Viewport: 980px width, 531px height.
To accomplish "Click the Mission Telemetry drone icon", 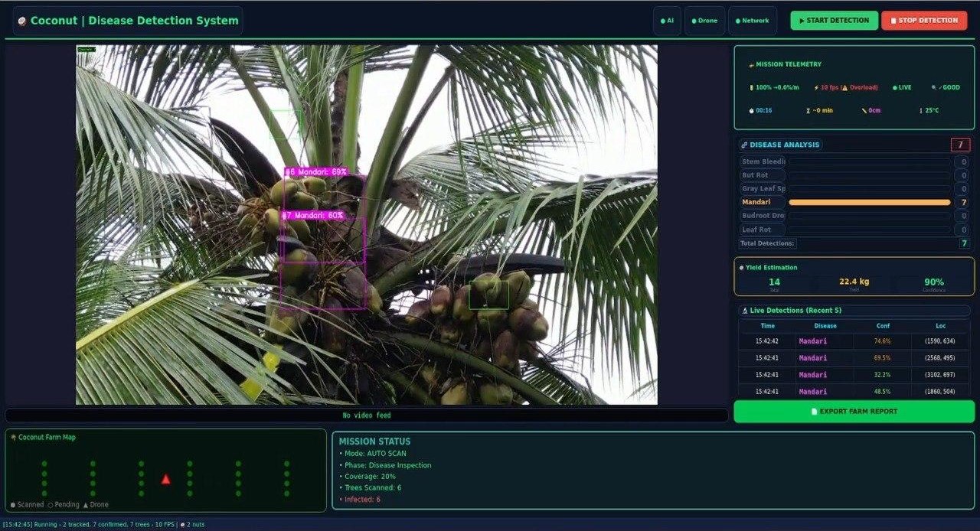I will click(x=751, y=65).
